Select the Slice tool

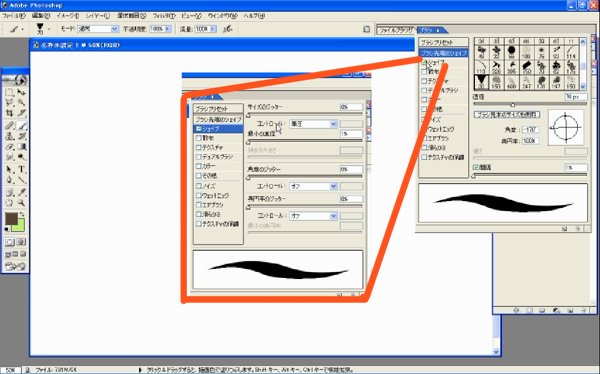pos(21,113)
